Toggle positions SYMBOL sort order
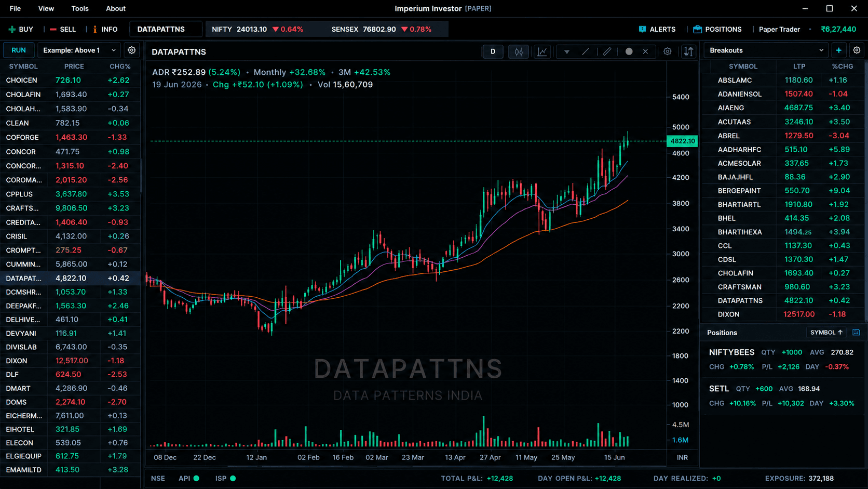 click(826, 333)
